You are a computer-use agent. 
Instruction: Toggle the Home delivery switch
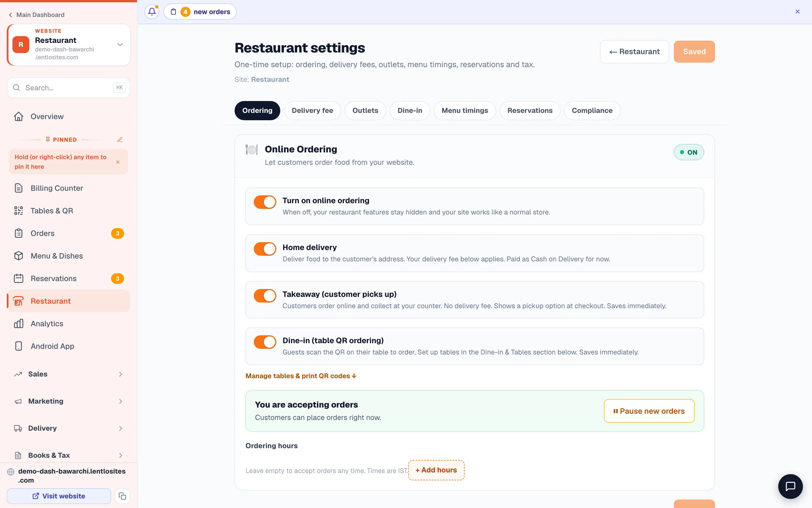[265, 249]
